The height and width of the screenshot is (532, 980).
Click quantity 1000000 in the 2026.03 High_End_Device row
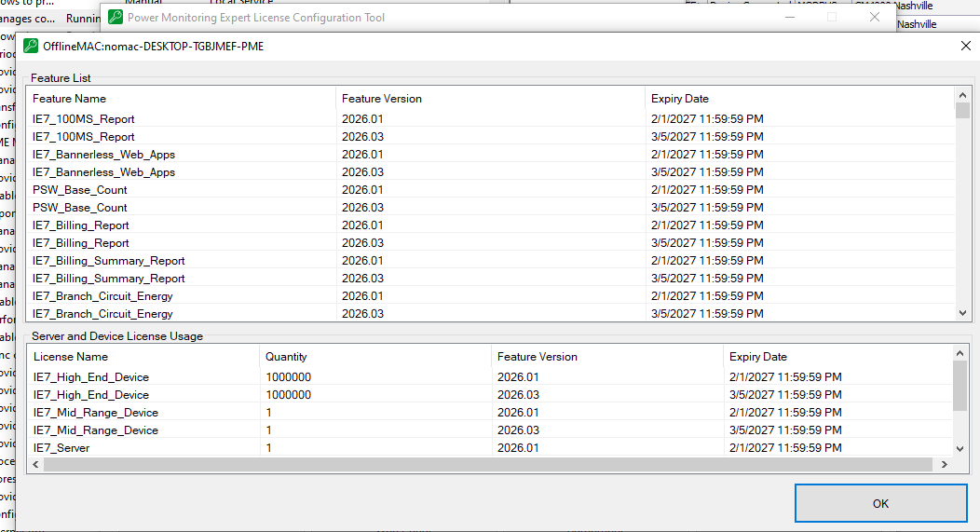(288, 394)
